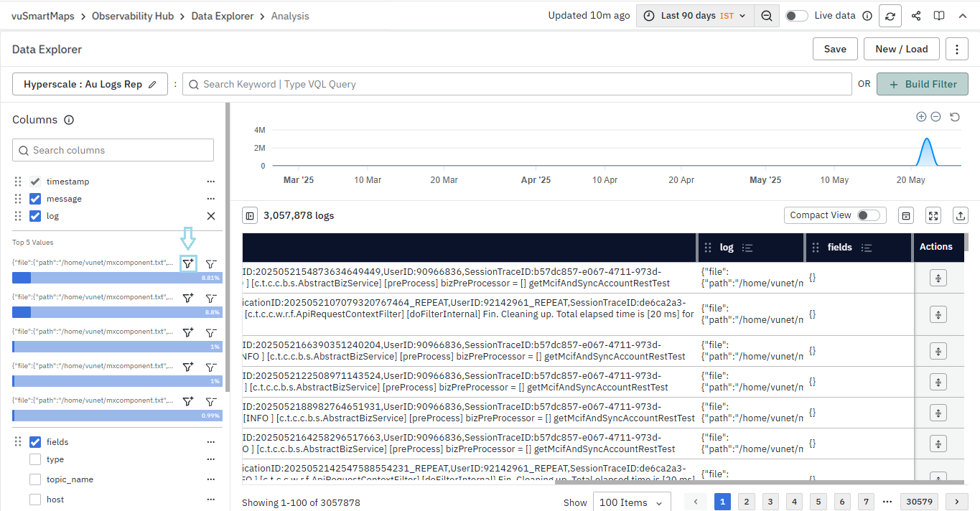Open the Last 90 days time picker

(x=694, y=16)
